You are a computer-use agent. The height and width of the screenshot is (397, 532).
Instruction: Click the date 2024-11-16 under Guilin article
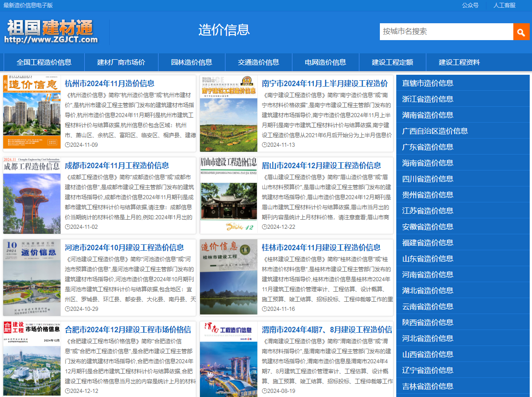279,309
